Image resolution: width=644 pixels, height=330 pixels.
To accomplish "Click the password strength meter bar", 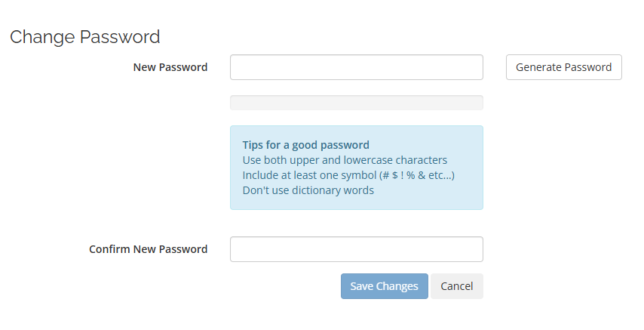I will tap(356, 103).
